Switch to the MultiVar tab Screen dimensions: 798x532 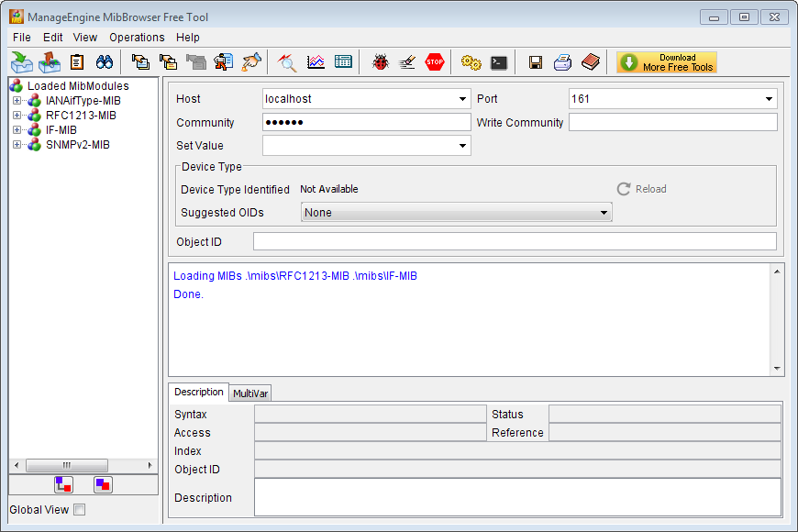point(249,393)
